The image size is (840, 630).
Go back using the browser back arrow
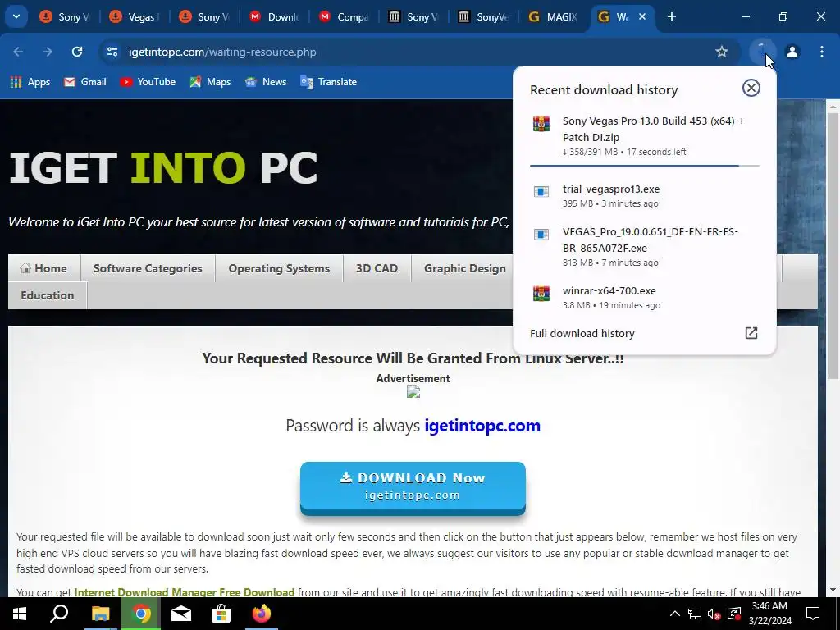(x=18, y=52)
